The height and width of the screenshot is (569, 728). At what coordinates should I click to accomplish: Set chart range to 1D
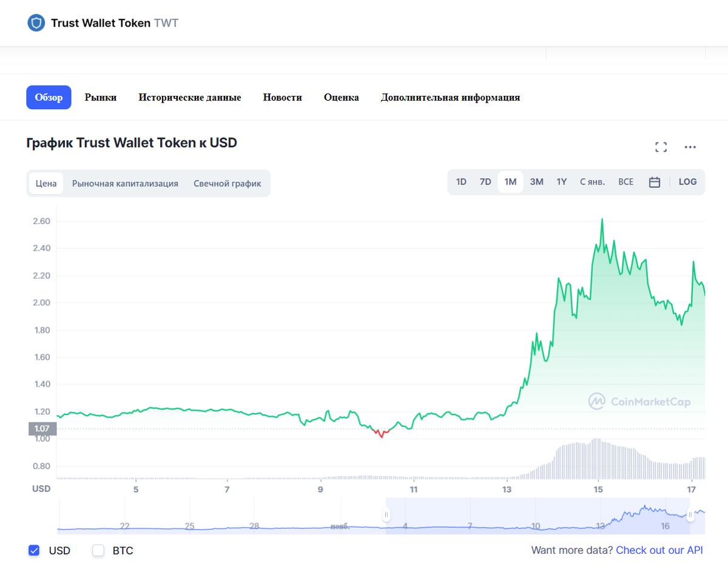click(461, 182)
